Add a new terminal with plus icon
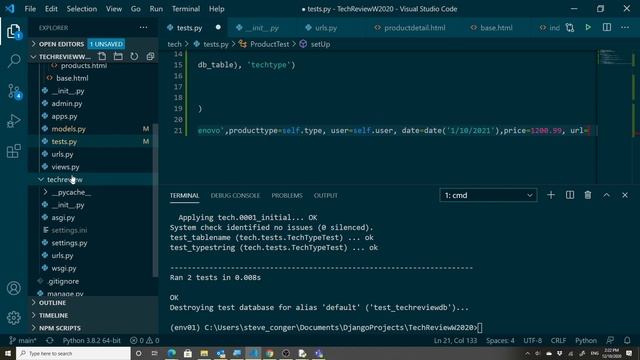Viewport: 640px width, 360px height. (551, 195)
